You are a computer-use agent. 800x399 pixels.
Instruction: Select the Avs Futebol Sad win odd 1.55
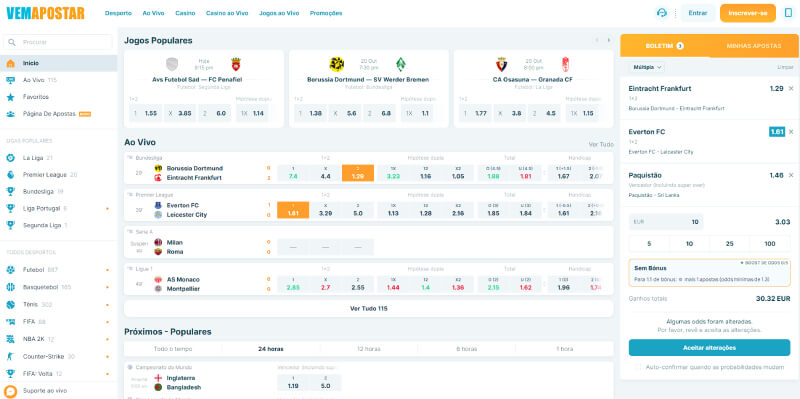coord(145,113)
